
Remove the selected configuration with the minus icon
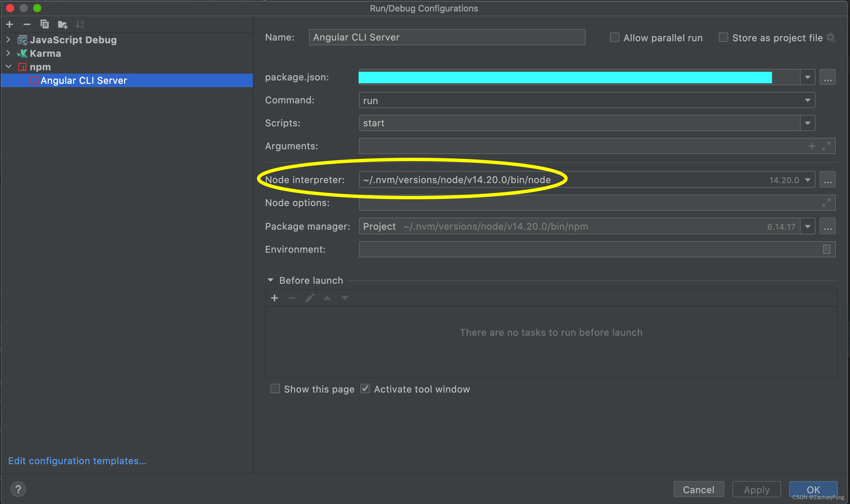point(27,24)
